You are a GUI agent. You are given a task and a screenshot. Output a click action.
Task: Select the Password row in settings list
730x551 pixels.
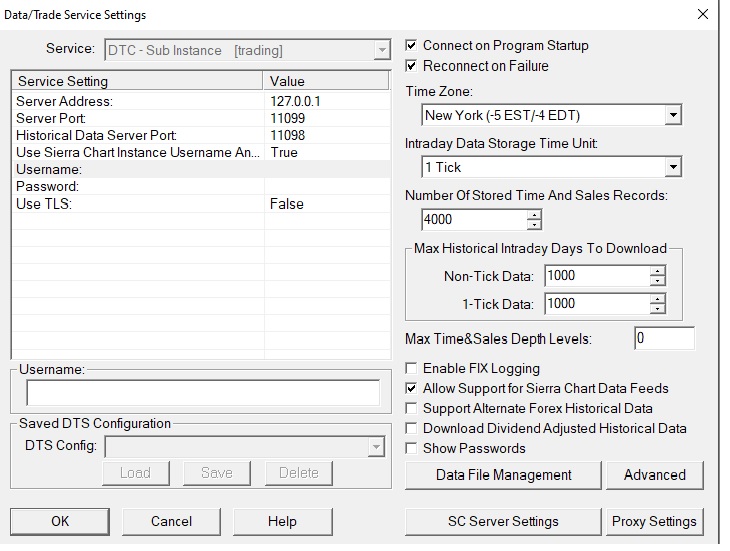tap(201, 187)
